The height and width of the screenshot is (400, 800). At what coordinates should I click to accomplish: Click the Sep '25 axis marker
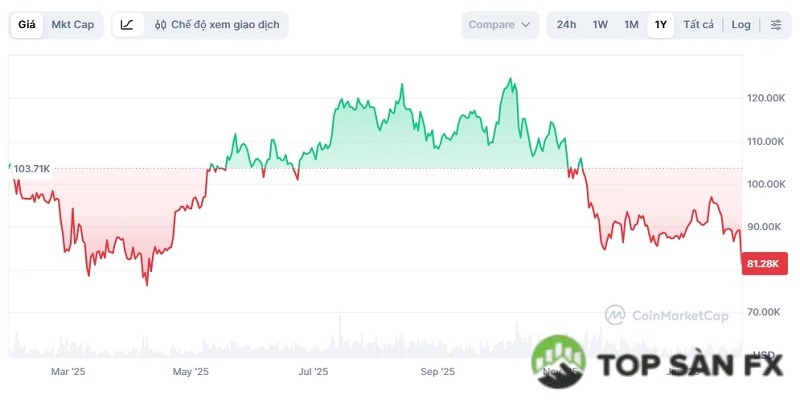pos(437,372)
